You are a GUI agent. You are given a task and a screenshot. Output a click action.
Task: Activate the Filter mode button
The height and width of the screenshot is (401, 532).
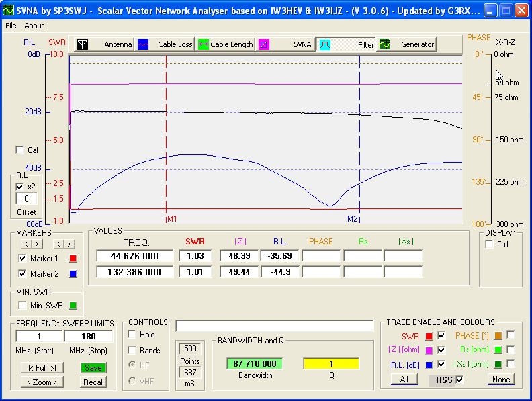click(x=347, y=44)
